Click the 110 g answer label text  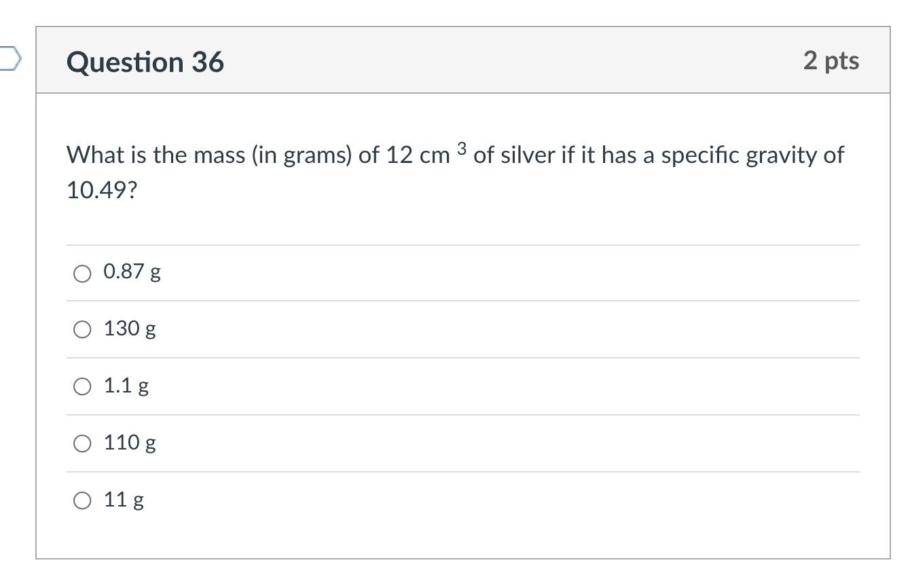129,443
